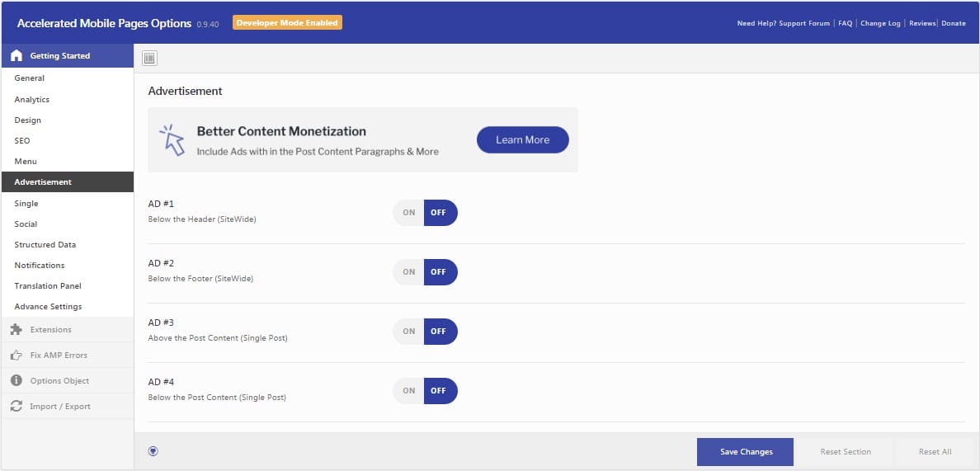Select Translation Panel in the sidebar
This screenshot has height=471, width=980.
pyautogui.click(x=48, y=286)
